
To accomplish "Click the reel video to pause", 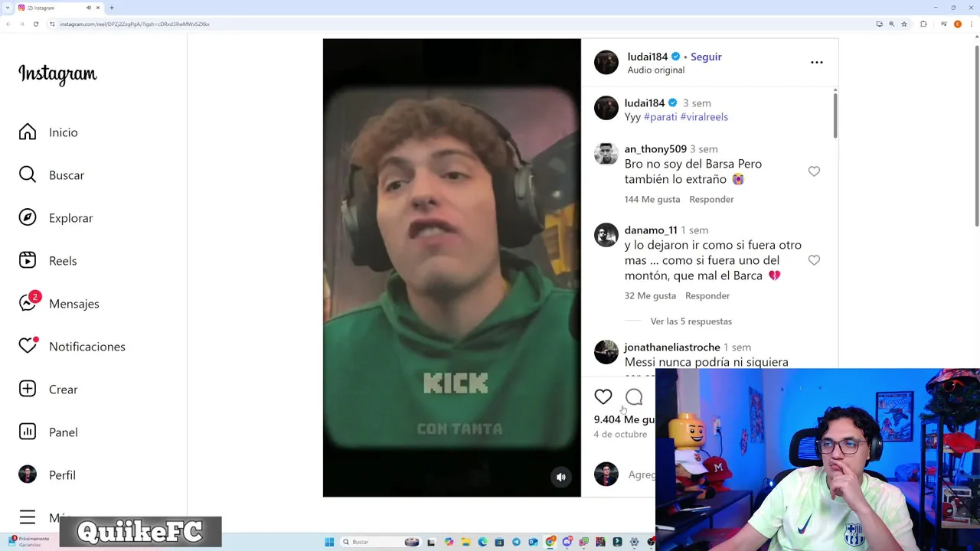I will pyautogui.click(x=452, y=268).
